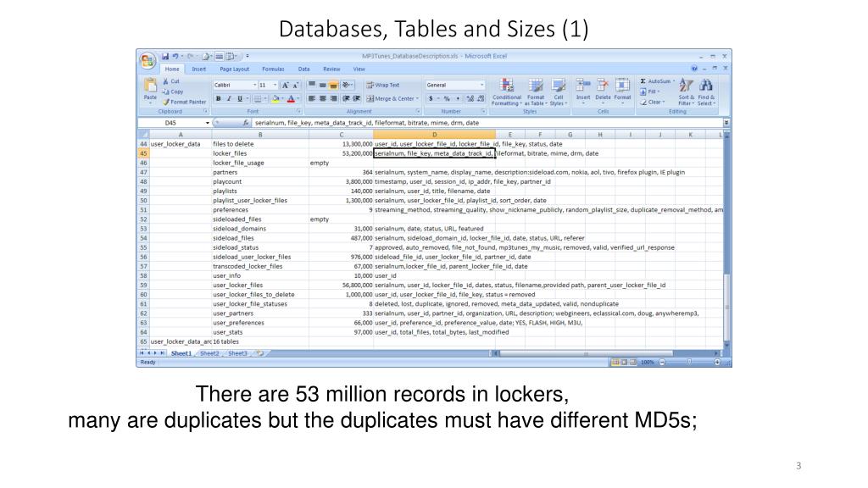Toggle Bottom Align vertical alignment
The width and height of the screenshot is (868, 488).
(333, 86)
